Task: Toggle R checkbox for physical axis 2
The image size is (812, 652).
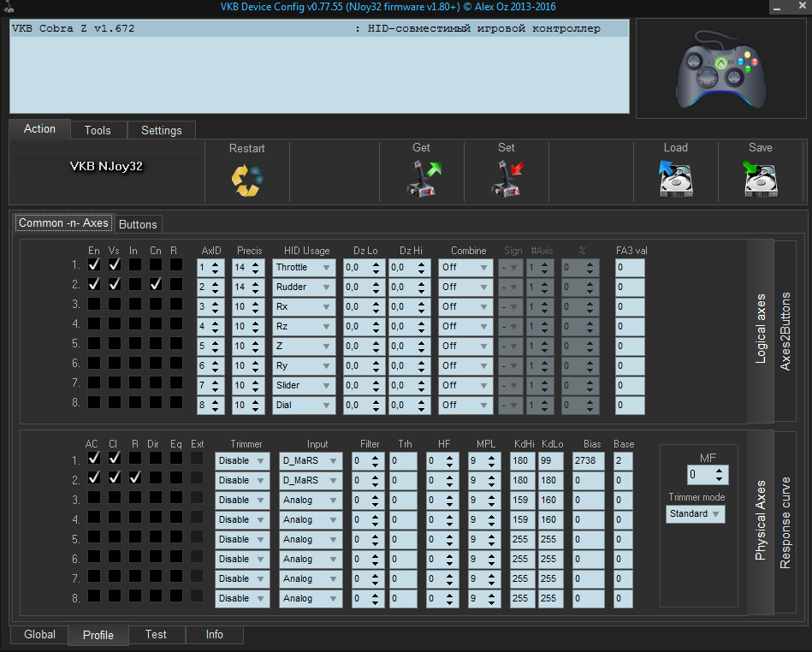Action: (135, 477)
